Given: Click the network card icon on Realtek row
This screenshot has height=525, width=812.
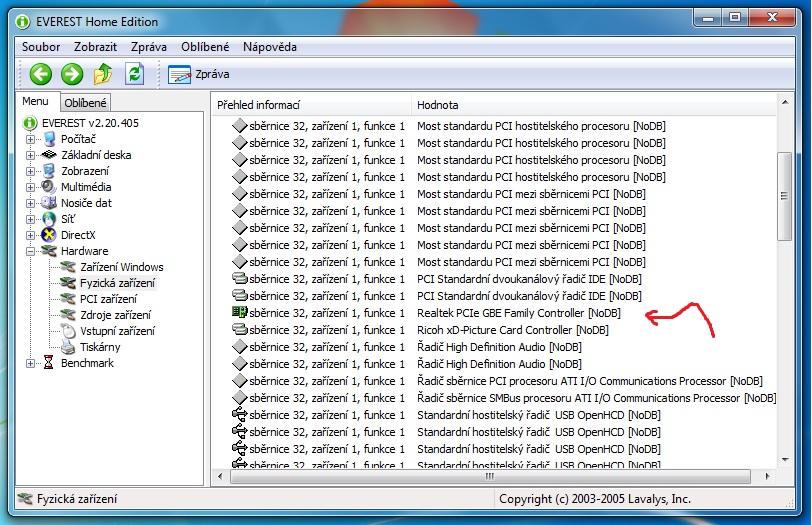Looking at the screenshot, I should (x=239, y=312).
